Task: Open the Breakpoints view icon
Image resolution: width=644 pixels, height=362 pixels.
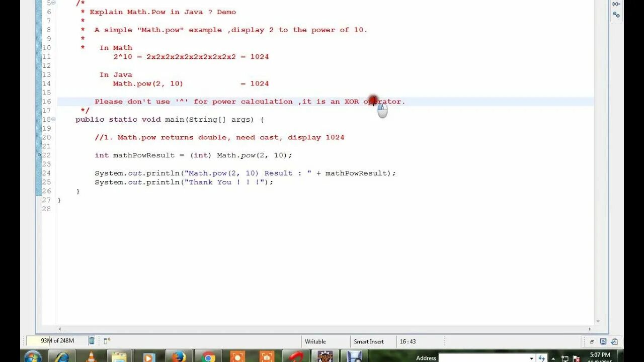Action: 616,15
